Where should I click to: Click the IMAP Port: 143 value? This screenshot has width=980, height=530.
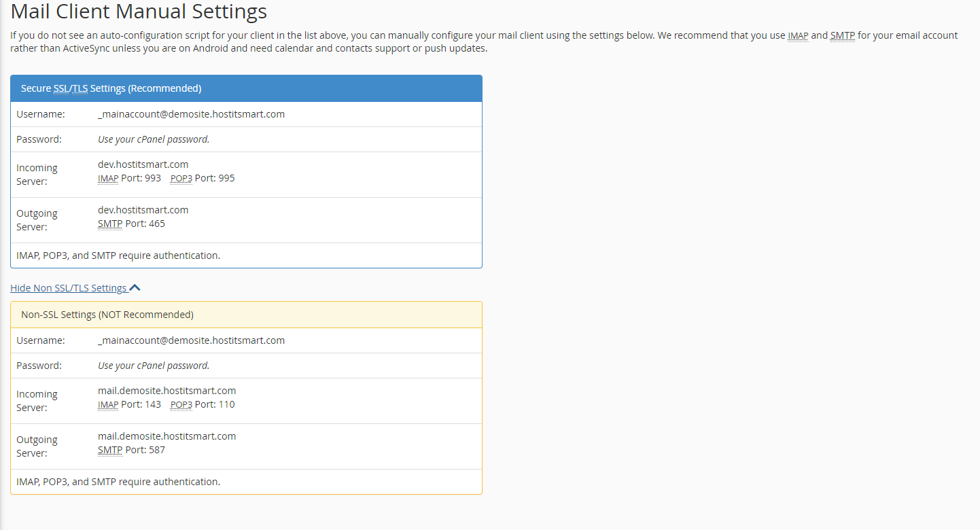[x=130, y=404]
